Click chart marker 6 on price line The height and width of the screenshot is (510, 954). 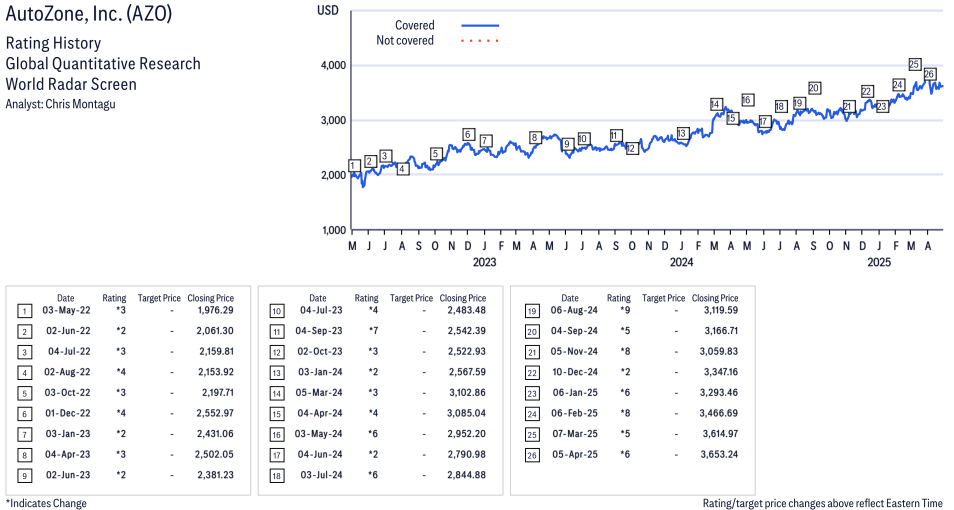468,134
